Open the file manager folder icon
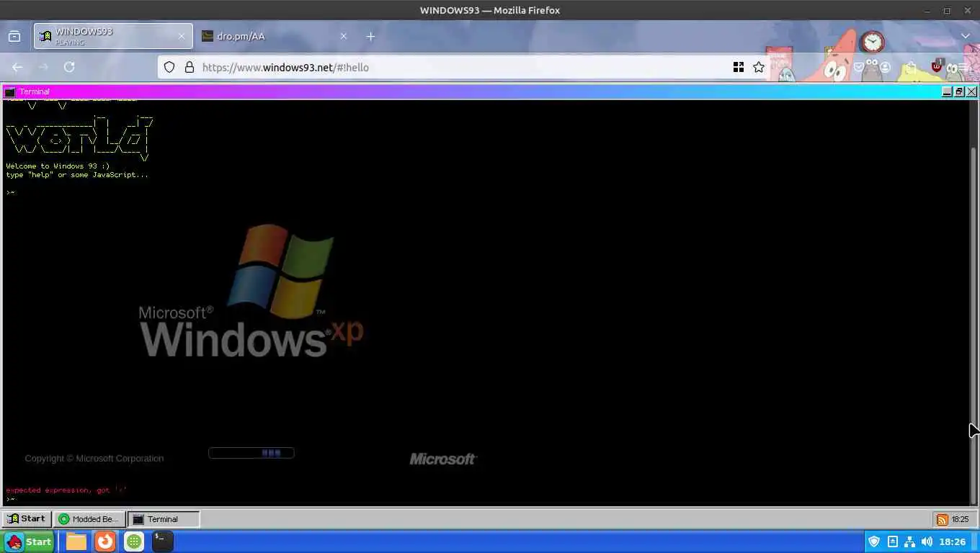 (x=76, y=541)
